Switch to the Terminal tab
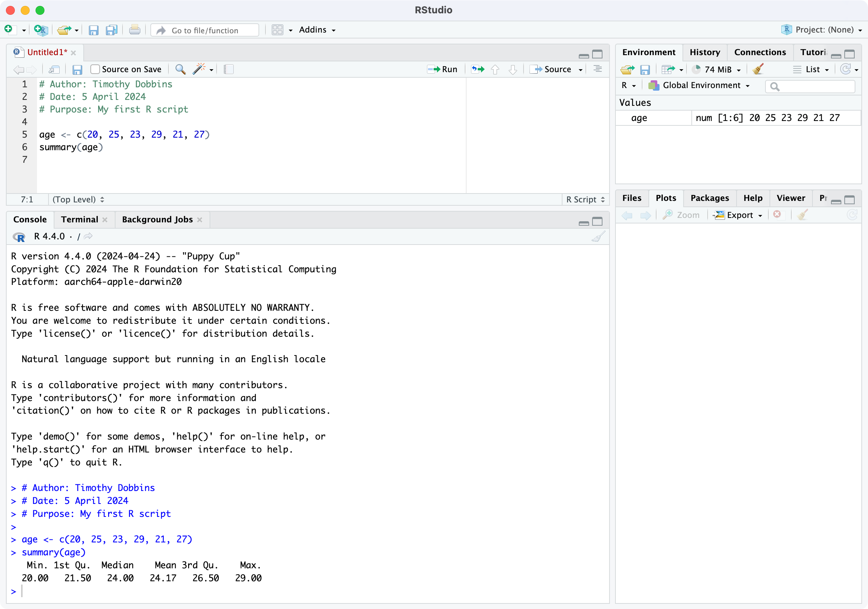Viewport: 868px width, 609px height. click(79, 219)
